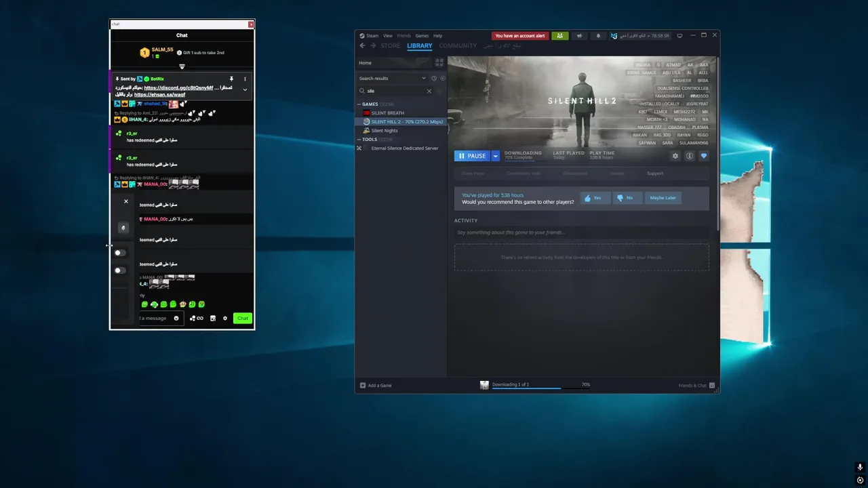Go forward with the Steam forward arrow

pyautogui.click(x=373, y=46)
